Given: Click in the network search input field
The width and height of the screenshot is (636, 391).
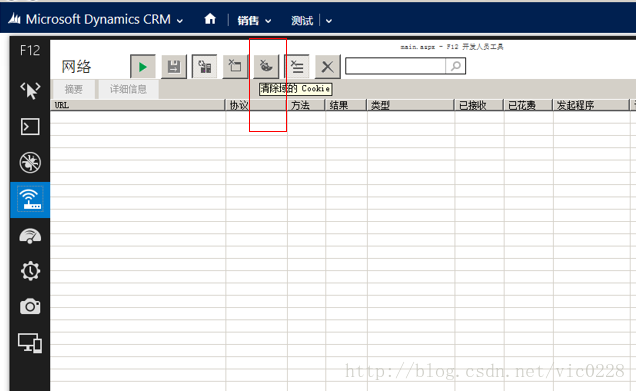Looking at the screenshot, I should click(x=395, y=66).
